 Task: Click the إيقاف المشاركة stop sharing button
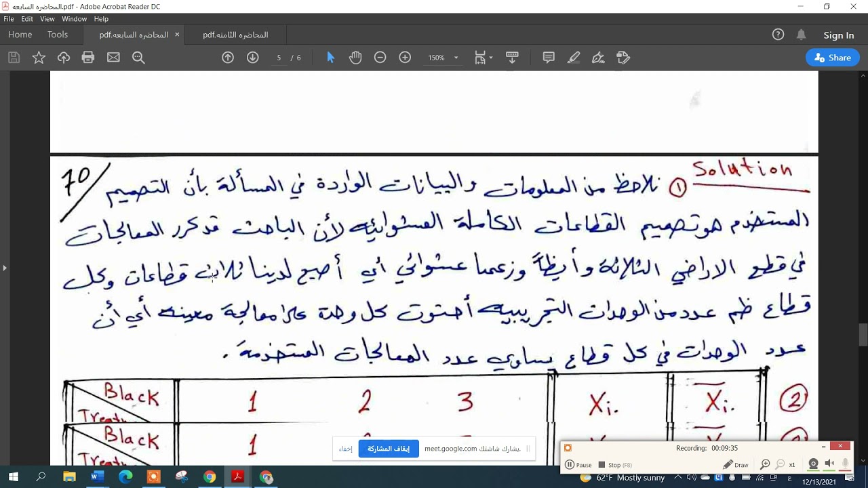(389, 449)
